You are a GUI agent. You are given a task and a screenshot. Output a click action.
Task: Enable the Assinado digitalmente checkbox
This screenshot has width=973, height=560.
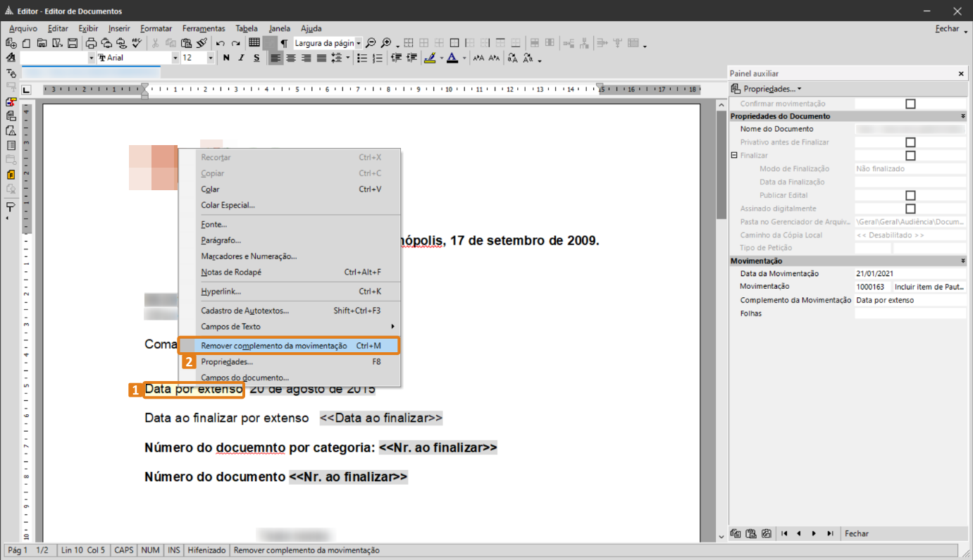click(910, 209)
